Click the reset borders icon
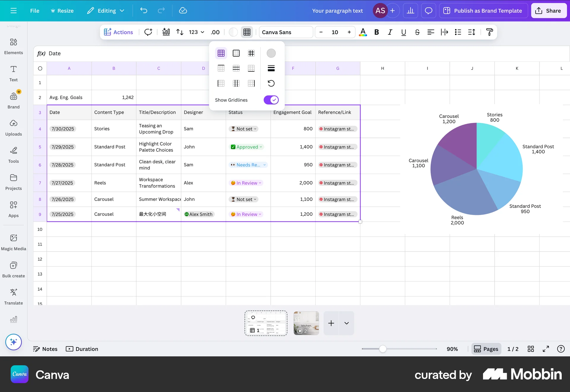The image size is (570, 392). 271,83
